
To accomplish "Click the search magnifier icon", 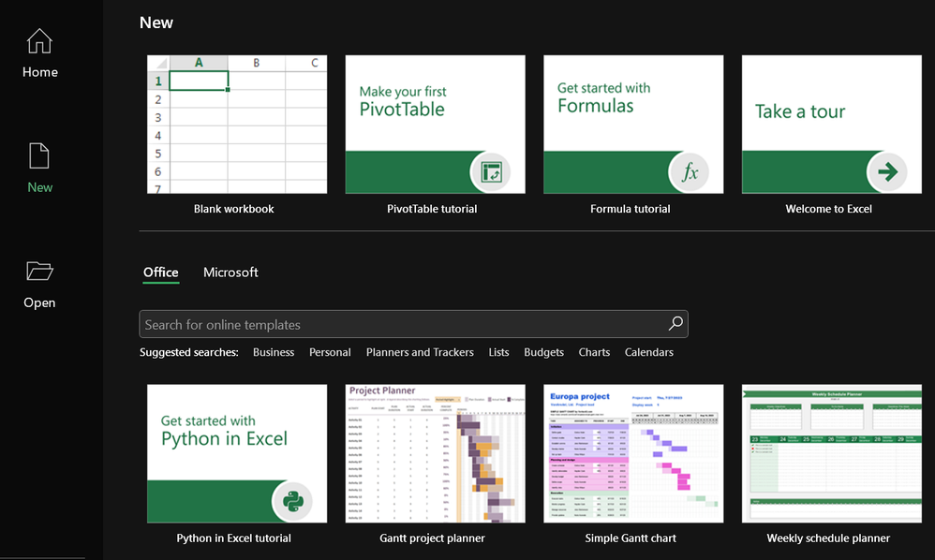I will point(675,323).
